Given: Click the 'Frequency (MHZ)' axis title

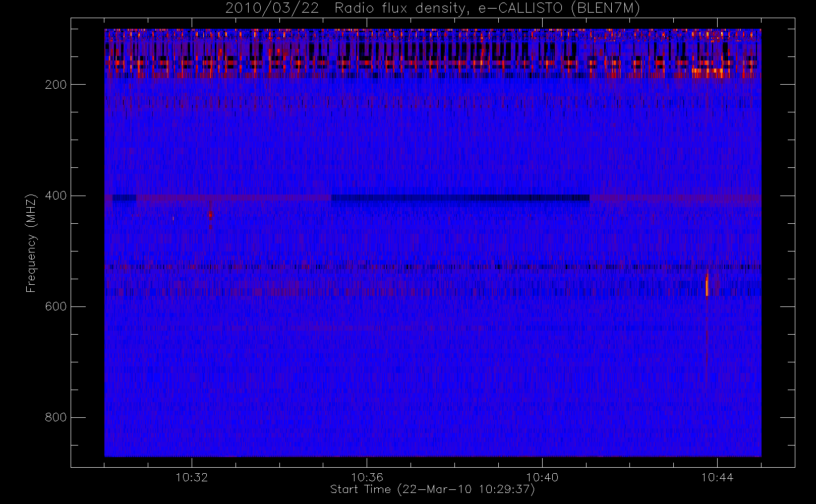Looking at the screenshot, I should pyautogui.click(x=31, y=243).
